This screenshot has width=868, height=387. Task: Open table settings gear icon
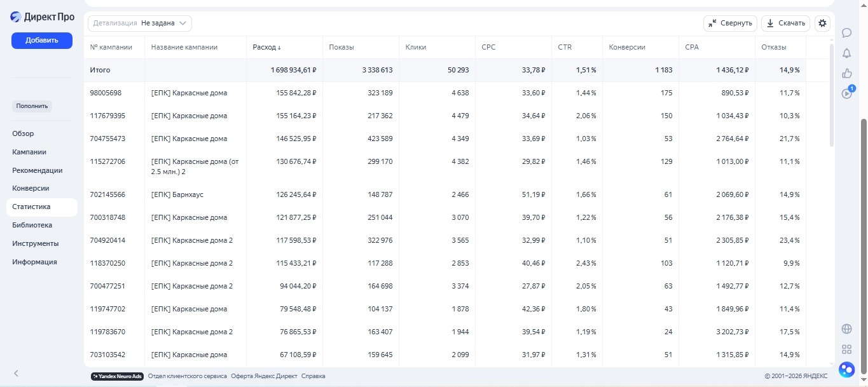(823, 24)
